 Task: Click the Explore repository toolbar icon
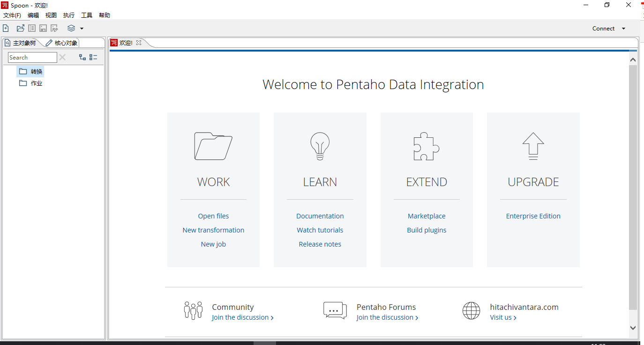click(x=32, y=28)
